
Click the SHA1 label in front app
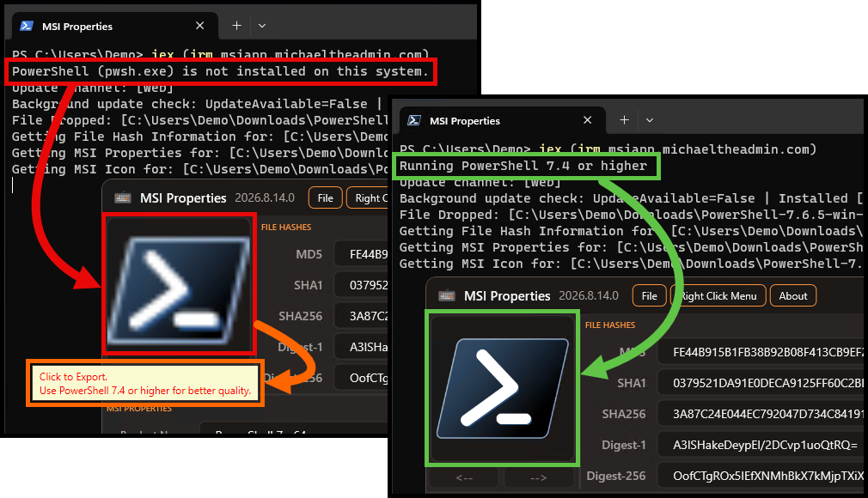[632, 383]
